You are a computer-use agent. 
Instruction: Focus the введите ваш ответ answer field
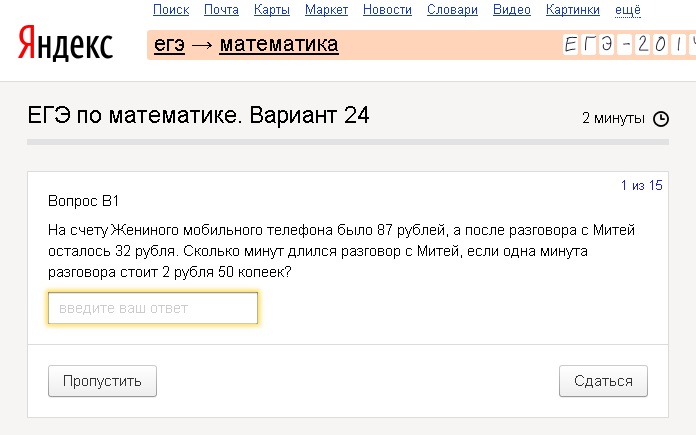[153, 308]
